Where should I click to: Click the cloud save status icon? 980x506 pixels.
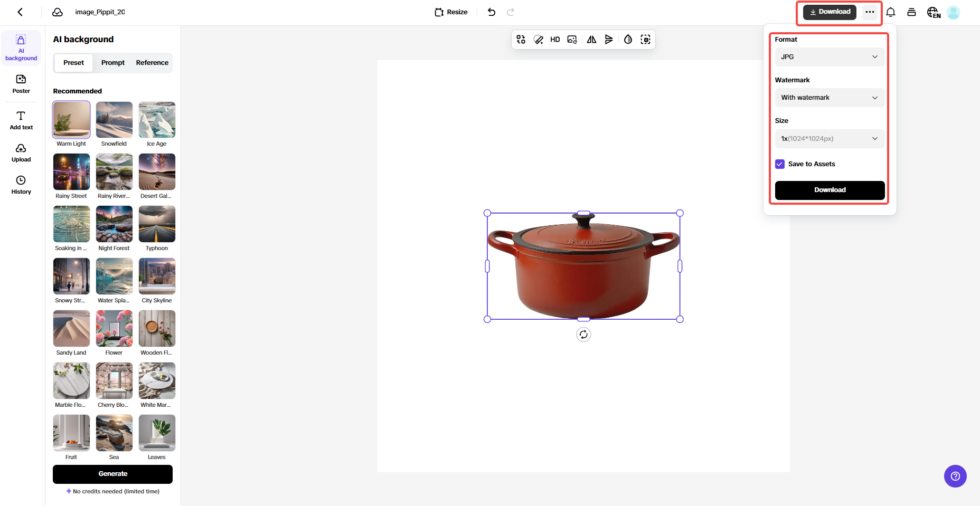[58, 12]
